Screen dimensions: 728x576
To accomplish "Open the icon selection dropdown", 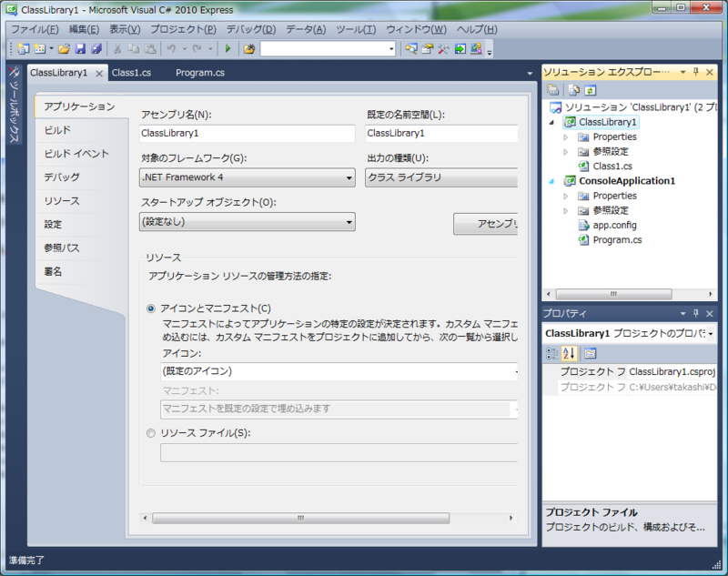I will [x=339, y=371].
